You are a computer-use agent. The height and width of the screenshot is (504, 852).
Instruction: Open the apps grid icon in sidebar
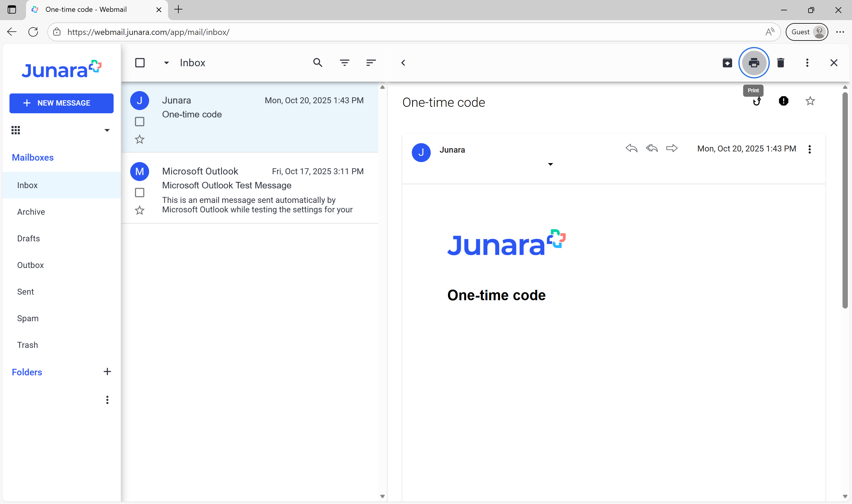(16, 130)
